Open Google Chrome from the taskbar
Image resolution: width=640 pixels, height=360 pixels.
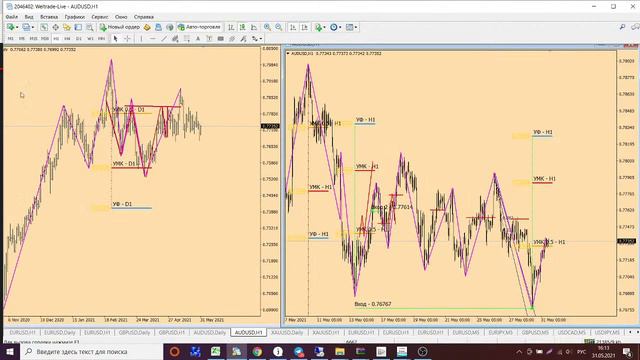tap(257, 351)
